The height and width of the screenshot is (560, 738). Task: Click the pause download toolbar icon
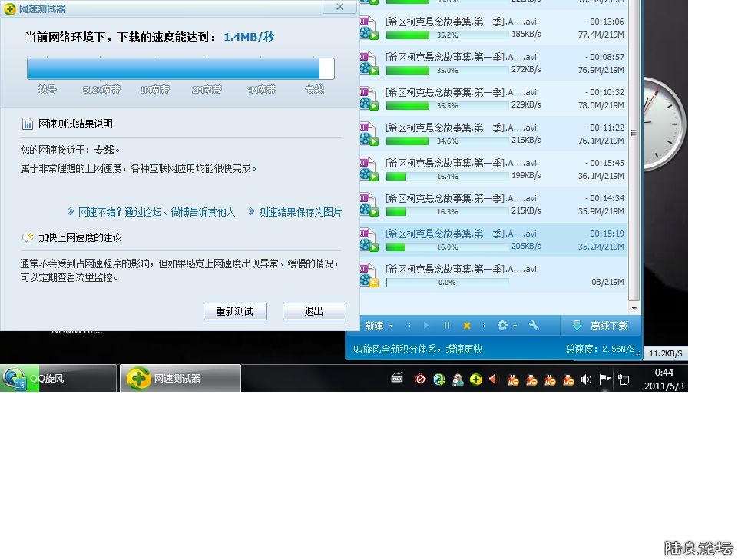[447, 326]
